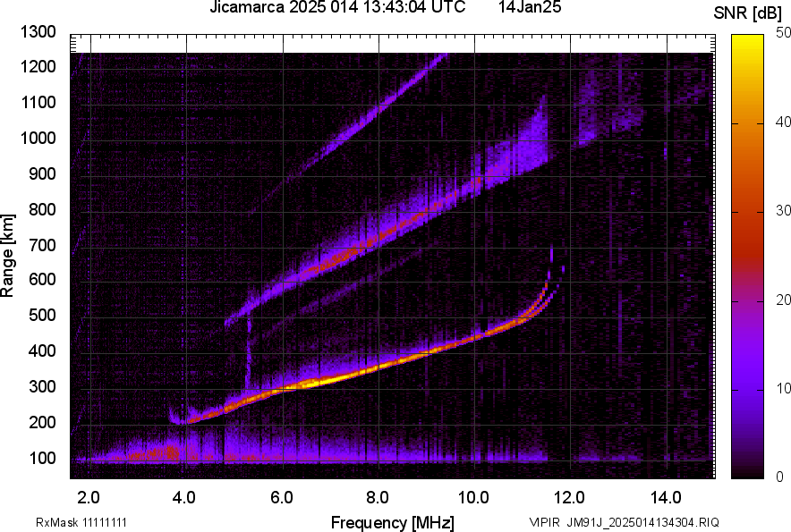This screenshot has height=532, width=791.
Task: Click the frequency tick label '12.0'
Action: tap(569, 498)
